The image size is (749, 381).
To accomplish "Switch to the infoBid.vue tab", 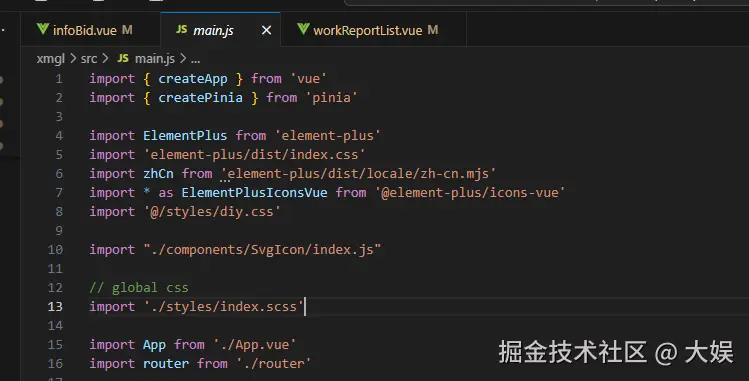I will pyautogui.click(x=91, y=30).
